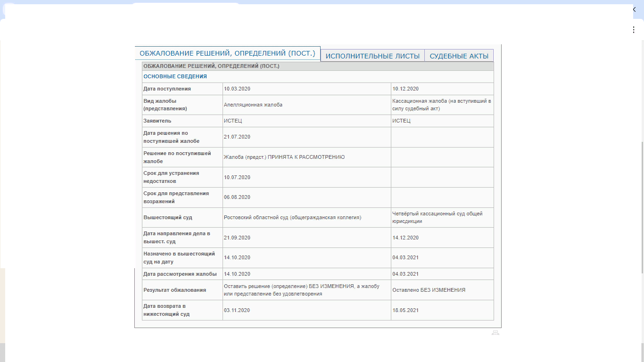The width and height of the screenshot is (644, 362).
Task: Click 04.03.2021 in Дата рассмотрения жалобы row
Action: tap(405, 274)
